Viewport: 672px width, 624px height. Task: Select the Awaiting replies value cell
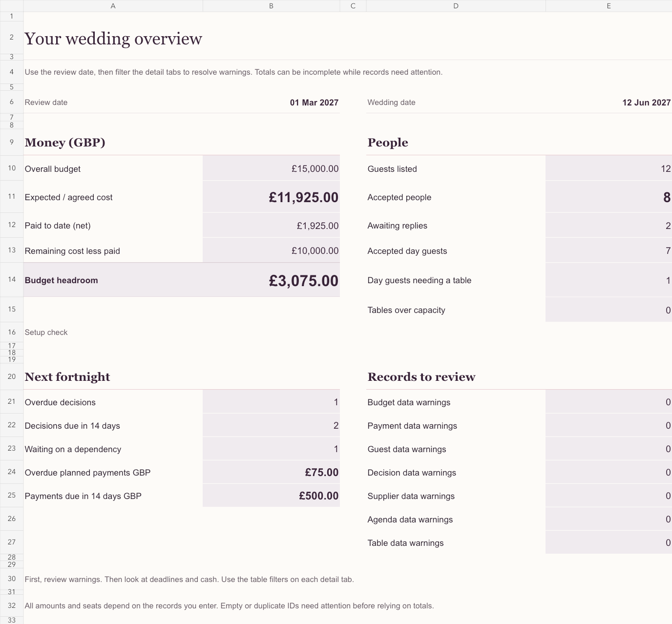click(609, 225)
